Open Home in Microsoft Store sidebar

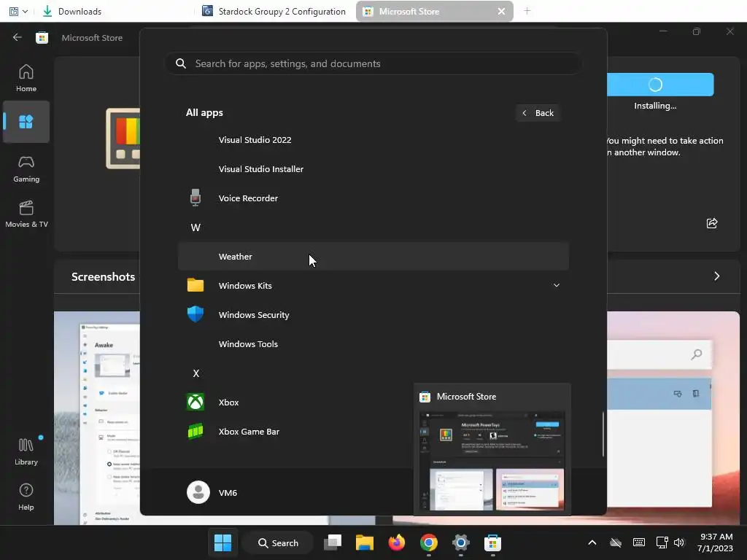[26, 78]
